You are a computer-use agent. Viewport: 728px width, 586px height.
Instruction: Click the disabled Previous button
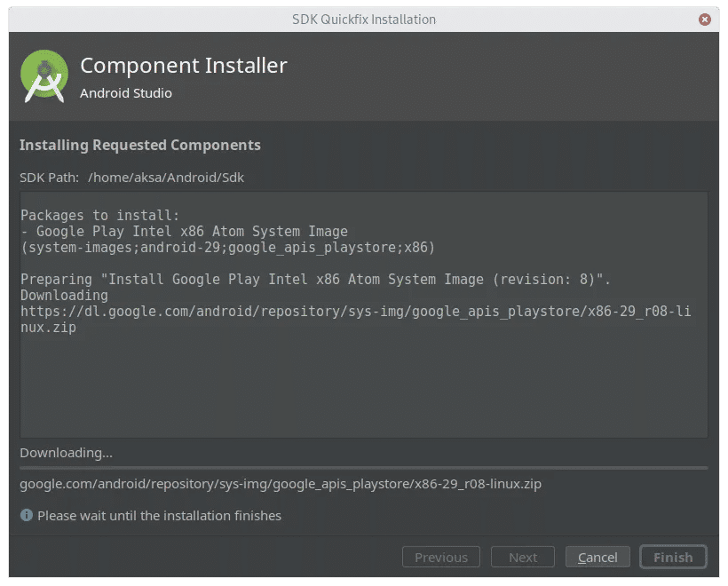click(441, 558)
